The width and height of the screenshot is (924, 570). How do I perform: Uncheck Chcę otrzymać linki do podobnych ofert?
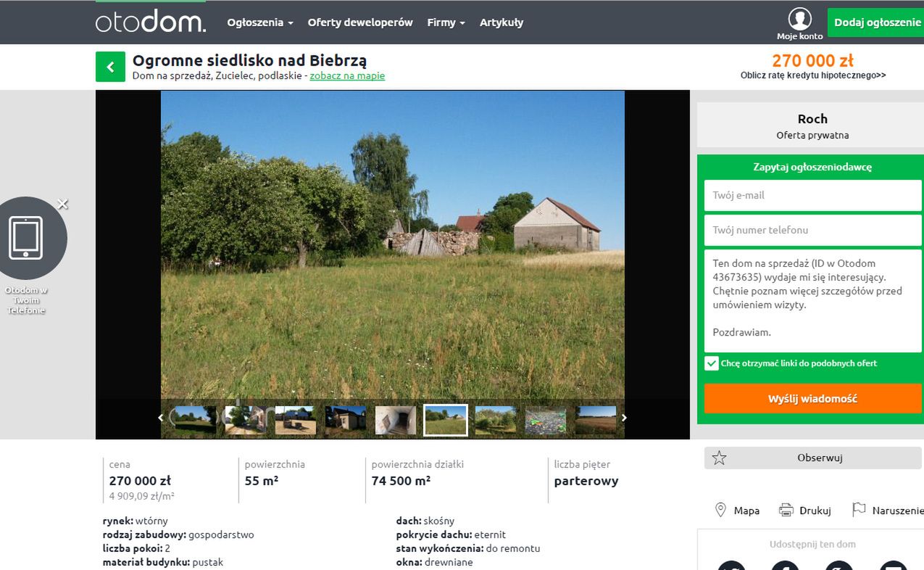[x=712, y=363]
